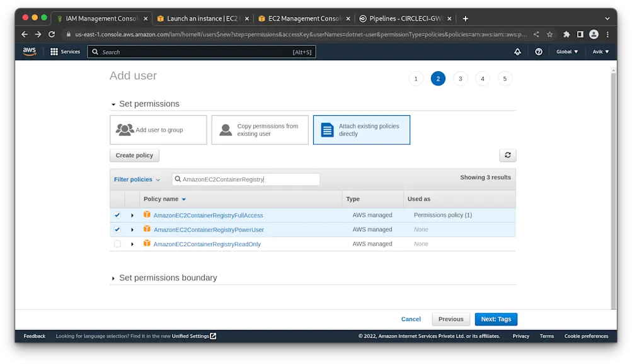The image size is (632, 364).
Task: Open the Filter policies dropdown
Action: point(137,179)
